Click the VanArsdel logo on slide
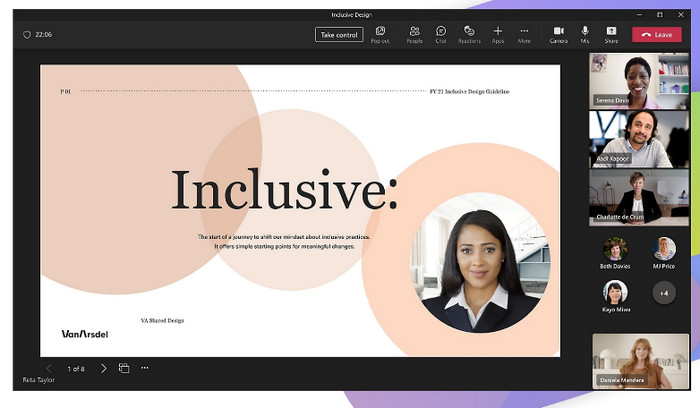 85,334
